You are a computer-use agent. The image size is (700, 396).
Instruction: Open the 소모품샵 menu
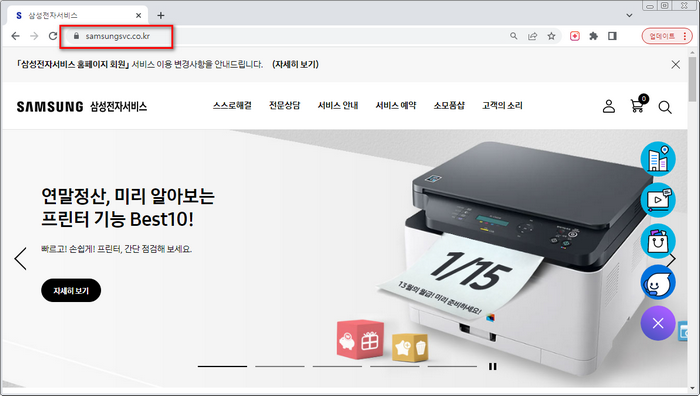(449, 106)
